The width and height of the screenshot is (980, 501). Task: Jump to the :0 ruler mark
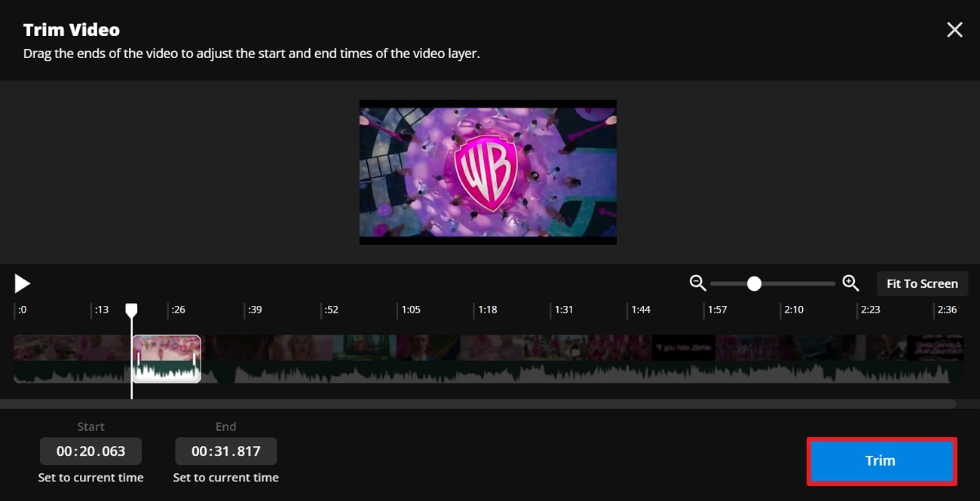point(22,310)
